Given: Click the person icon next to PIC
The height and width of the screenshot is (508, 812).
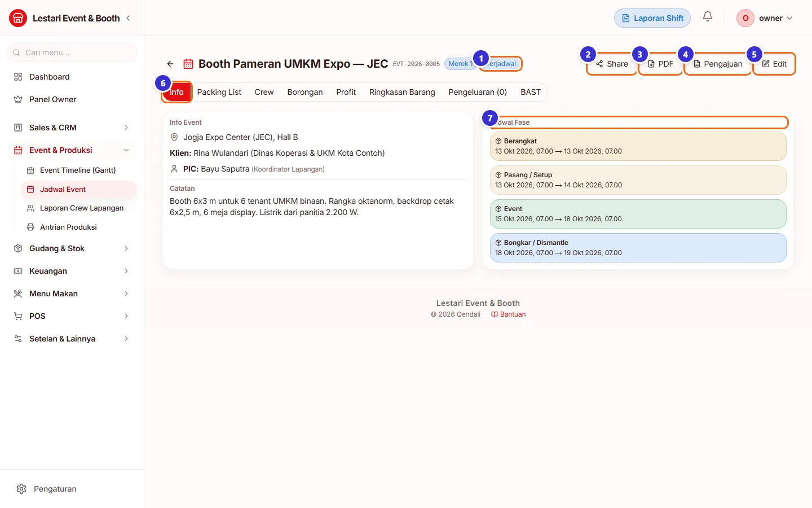Looking at the screenshot, I should [x=174, y=169].
